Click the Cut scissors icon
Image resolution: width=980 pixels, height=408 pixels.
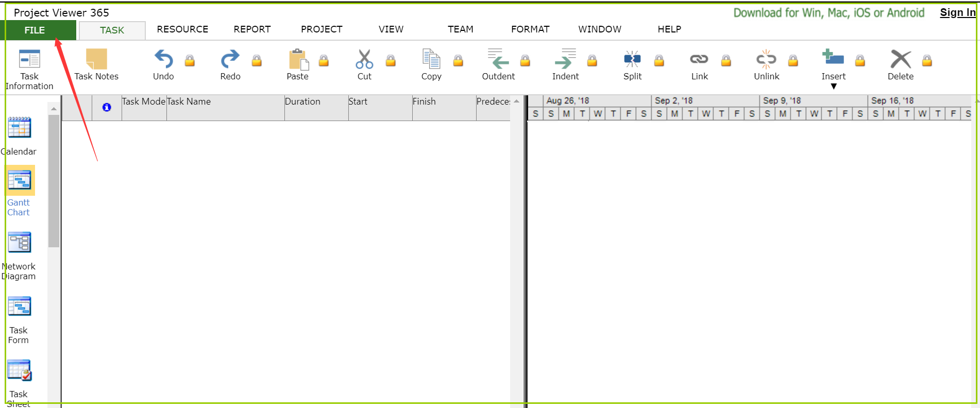tap(364, 59)
